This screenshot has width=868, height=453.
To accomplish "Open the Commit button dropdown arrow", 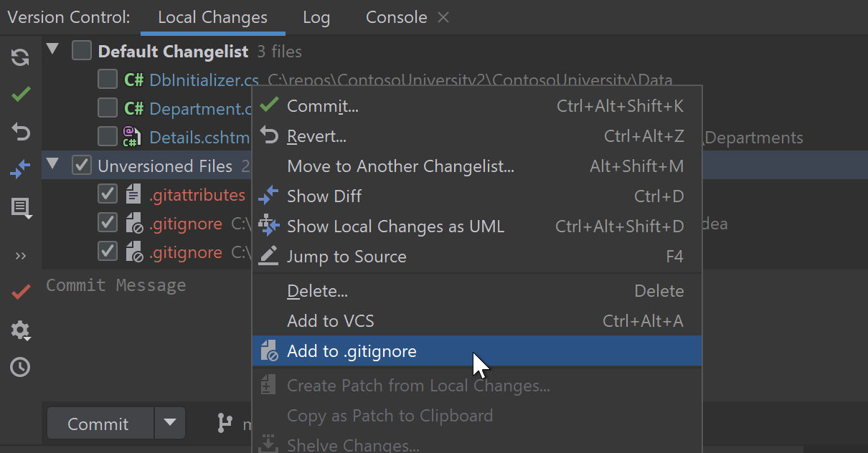I will (170, 423).
